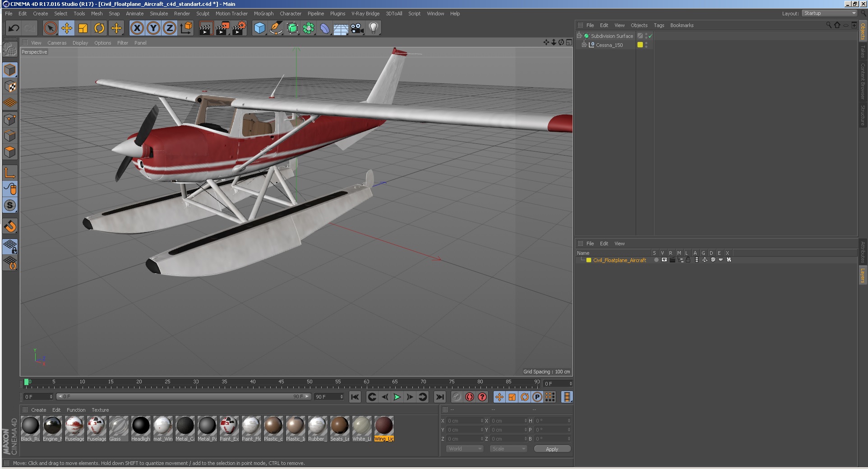
Task: Activate the Rotate tool
Action: pos(99,28)
